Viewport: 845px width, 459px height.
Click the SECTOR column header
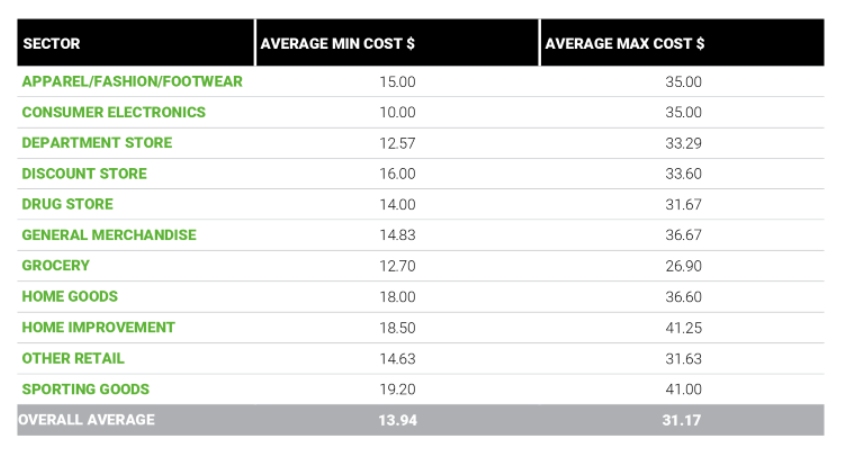(52, 44)
